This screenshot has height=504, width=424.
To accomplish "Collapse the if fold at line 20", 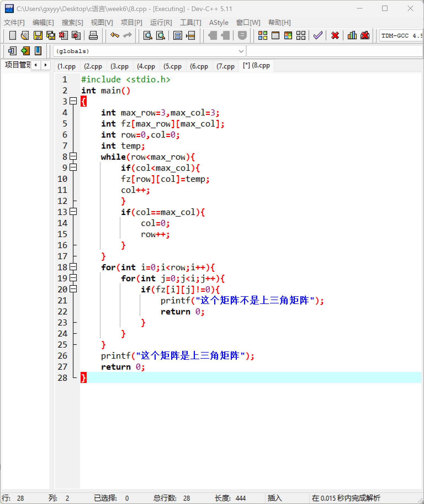I will coord(73,289).
